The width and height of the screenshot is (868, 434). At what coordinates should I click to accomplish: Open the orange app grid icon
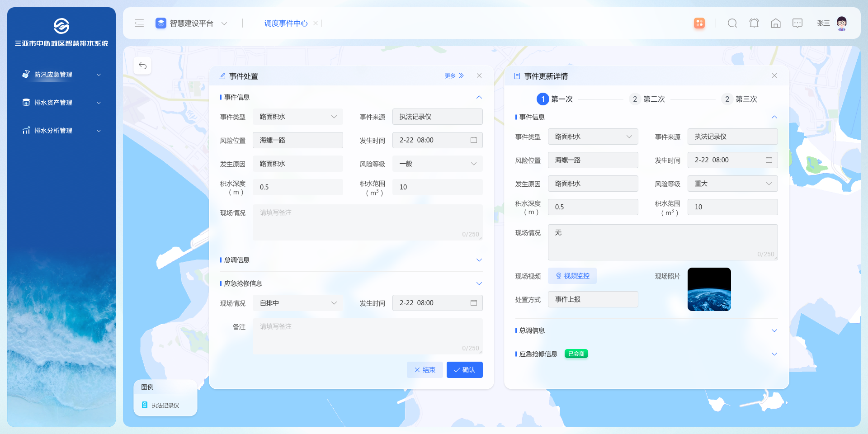699,23
